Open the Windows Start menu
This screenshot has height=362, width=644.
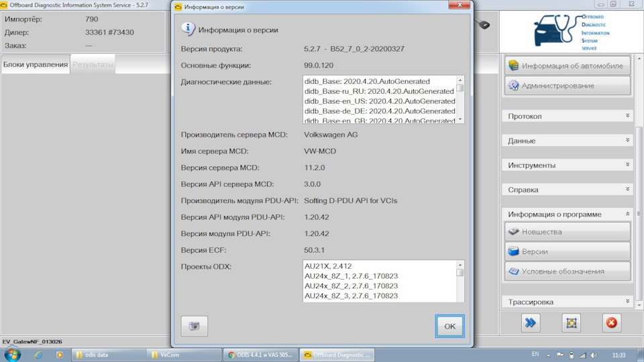point(12,355)
